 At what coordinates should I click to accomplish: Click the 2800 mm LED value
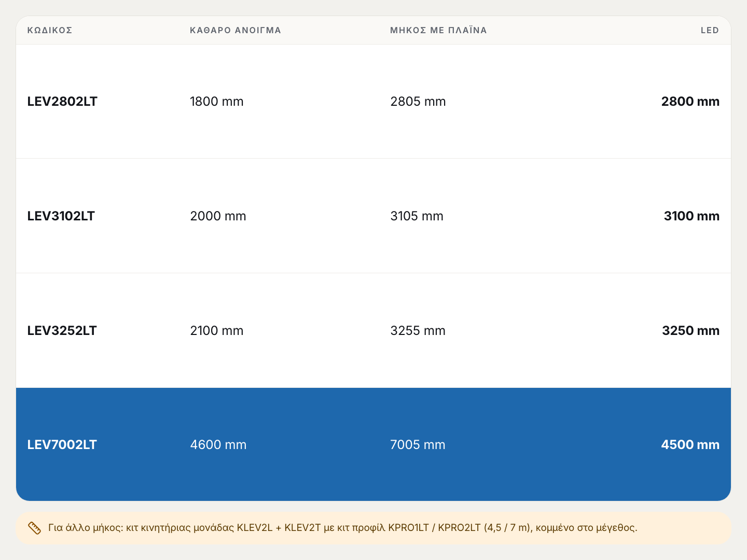tap(690, 101)
